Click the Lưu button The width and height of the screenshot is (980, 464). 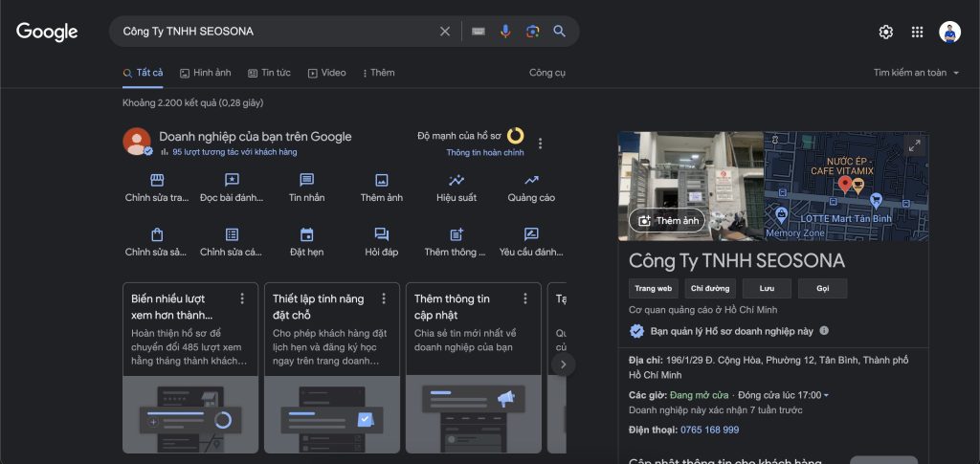tap(767, 289)
